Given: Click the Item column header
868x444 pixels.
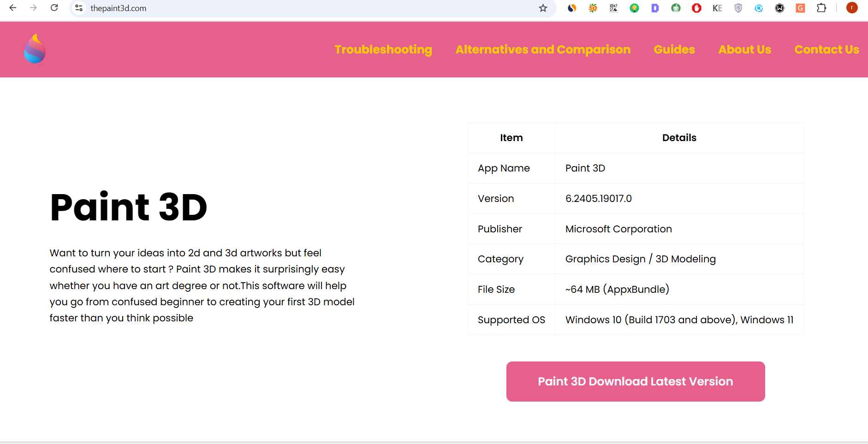Looking at the screenshot, I should pos(511,137).
